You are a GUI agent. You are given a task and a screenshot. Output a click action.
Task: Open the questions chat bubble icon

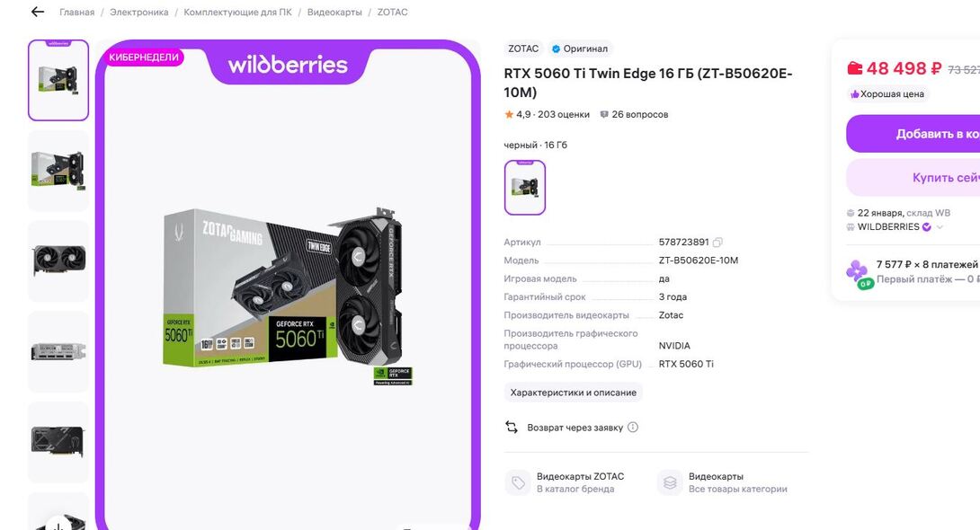(604, 114)
